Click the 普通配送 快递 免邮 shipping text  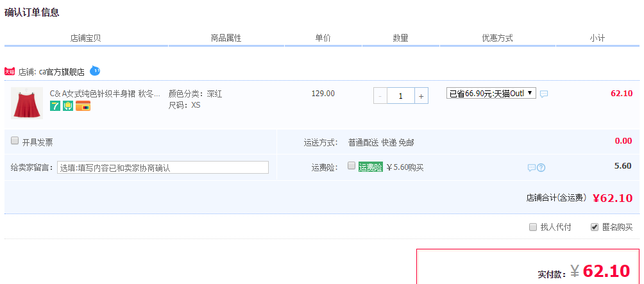point(381,143)
